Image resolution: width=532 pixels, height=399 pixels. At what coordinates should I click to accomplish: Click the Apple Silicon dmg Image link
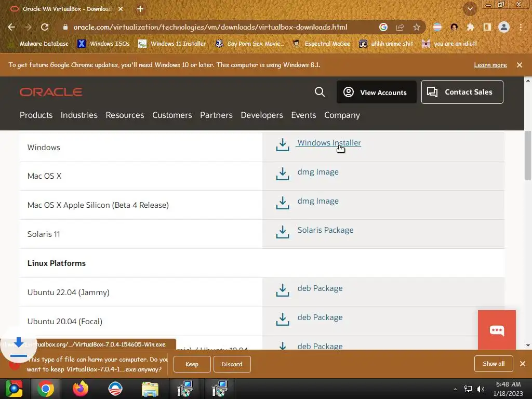click(x=318, y=201)
